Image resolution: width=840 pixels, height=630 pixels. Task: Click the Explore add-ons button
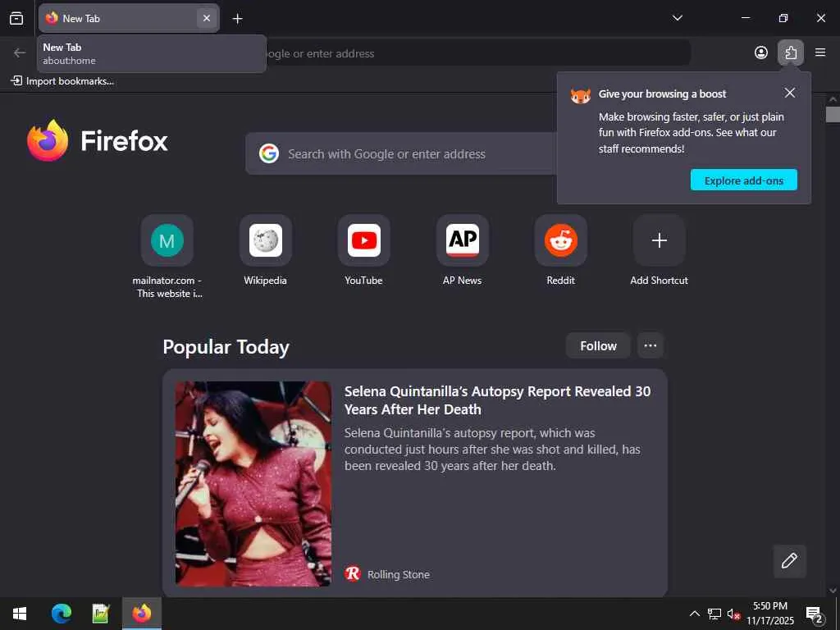tap(743, 180)
